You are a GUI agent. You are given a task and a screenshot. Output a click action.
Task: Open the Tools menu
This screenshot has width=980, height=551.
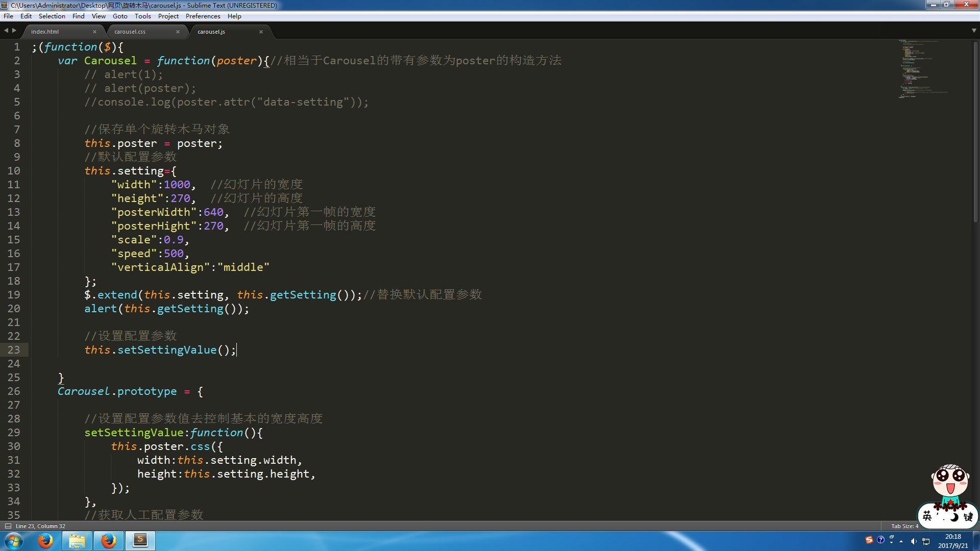coord(142,16)
